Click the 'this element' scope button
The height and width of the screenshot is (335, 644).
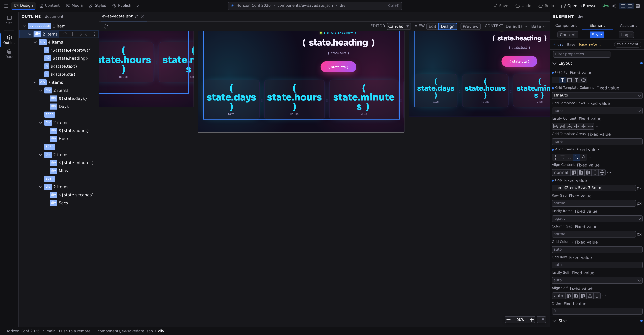(628, 44)
